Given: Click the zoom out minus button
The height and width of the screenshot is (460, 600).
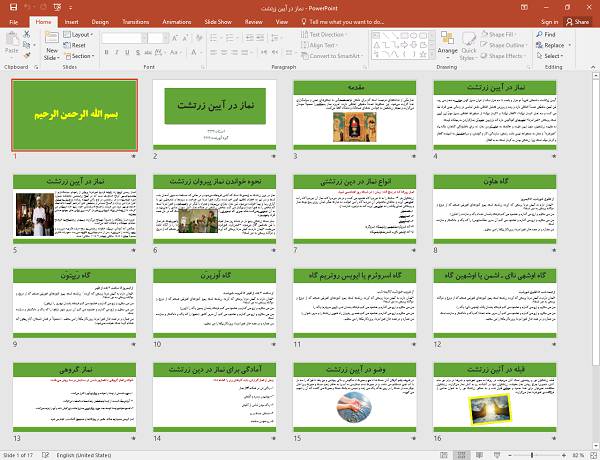Looking at the screenshot, I should click(510, 455).
